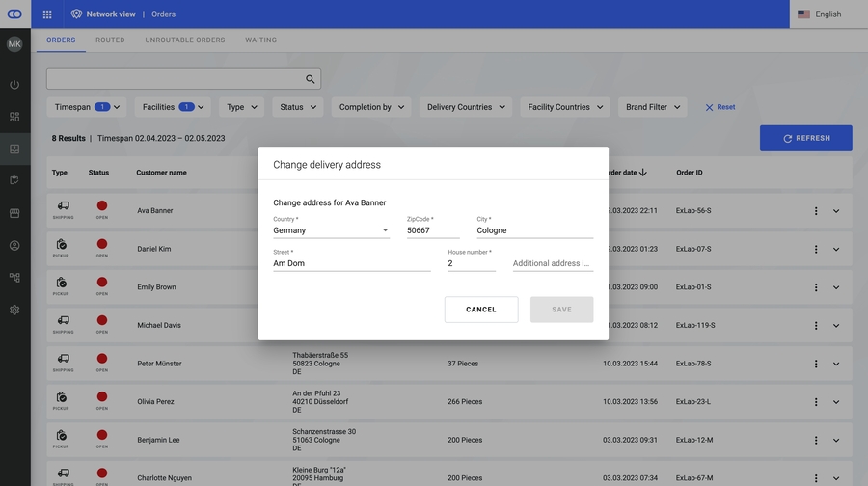
Task: Expand the Brand Filter dropdown
Action: [x=653, y=107]
